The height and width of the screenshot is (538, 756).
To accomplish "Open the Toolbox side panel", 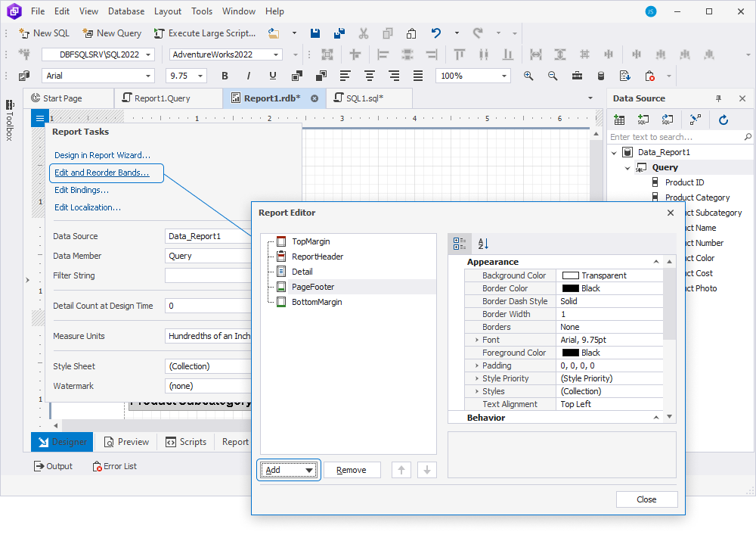I will [10, 120].
